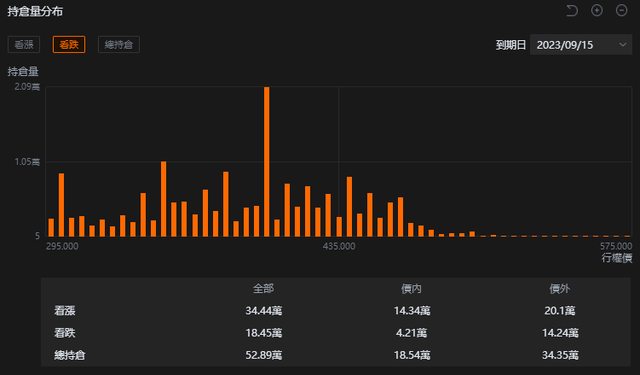
Task: Click the 4.21萬 cell
Action: pos(411,333)
